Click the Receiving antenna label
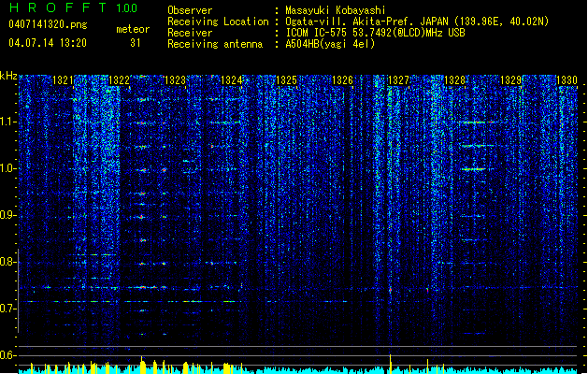Image resolution: width=588 pixels, height=374 pixels. click(215, 44)
